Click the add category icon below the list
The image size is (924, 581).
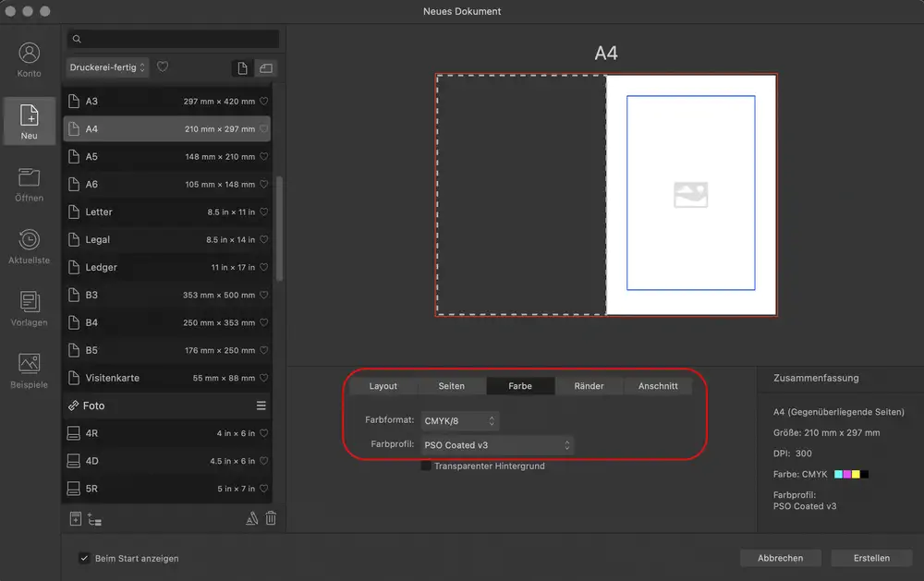click(94, 519)
